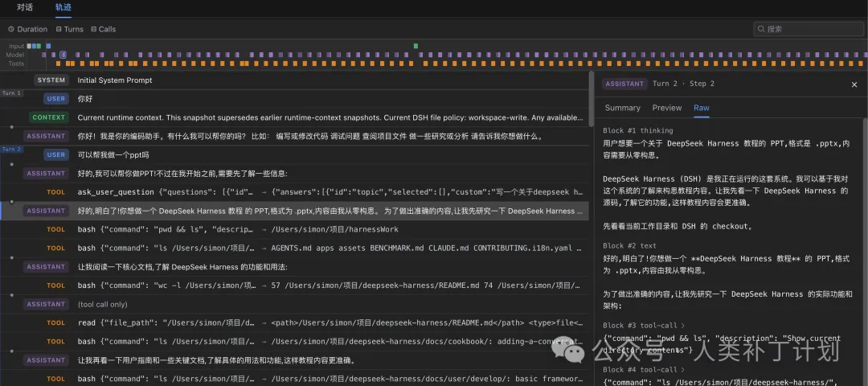Screen dimensions: 868x386
Task: Open the CONTEXT Current runtime context row
Action: [294, 117]
